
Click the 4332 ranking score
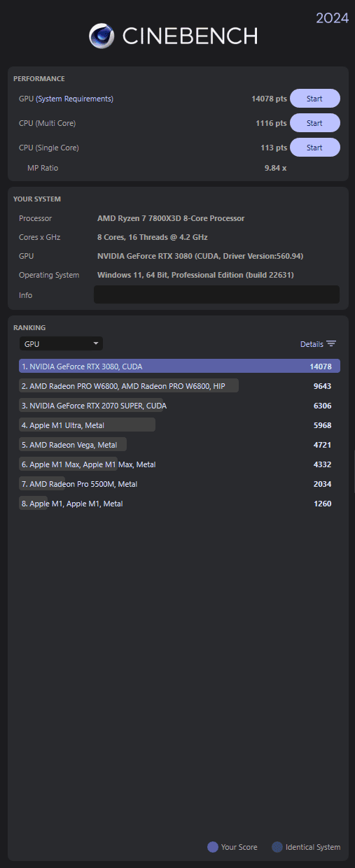[322, 464]
